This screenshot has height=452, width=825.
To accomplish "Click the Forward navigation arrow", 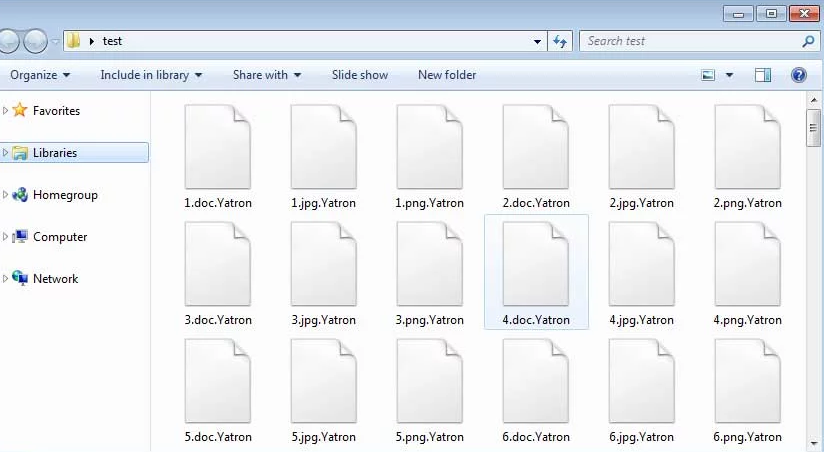I will 35,41.
